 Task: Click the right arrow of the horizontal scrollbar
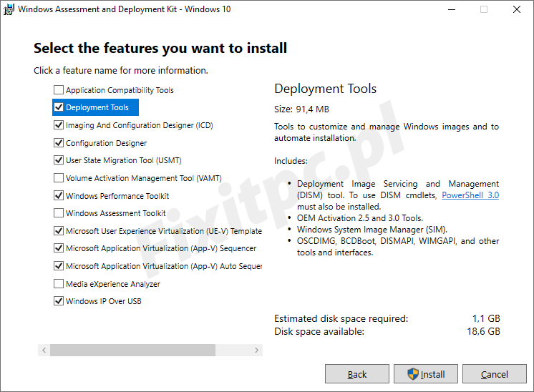[256, 350]
